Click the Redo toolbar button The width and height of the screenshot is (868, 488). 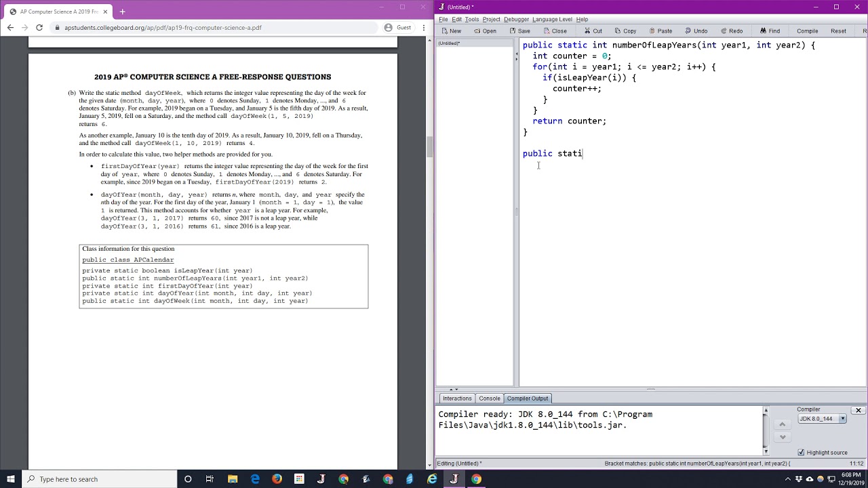pos(731,31)
